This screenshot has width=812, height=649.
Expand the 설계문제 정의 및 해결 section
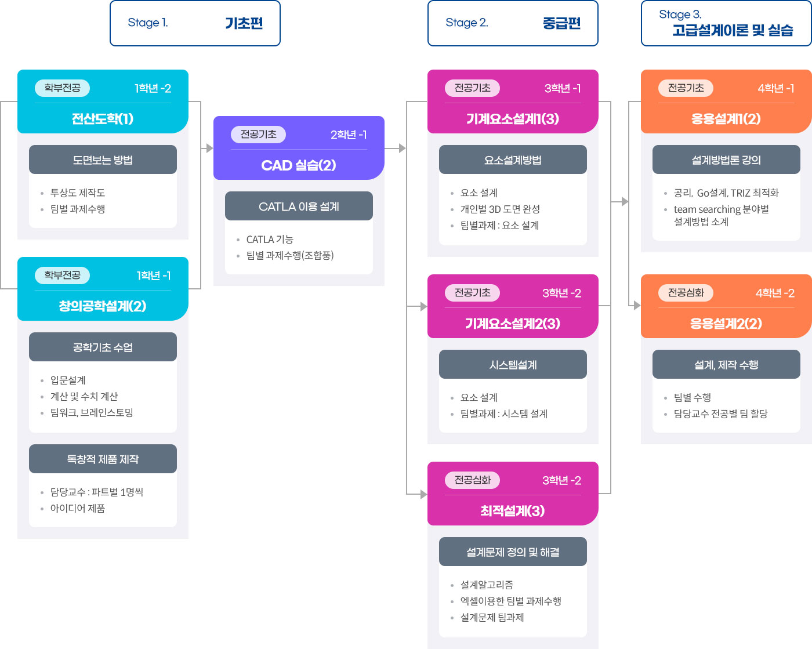coord(513,552)
